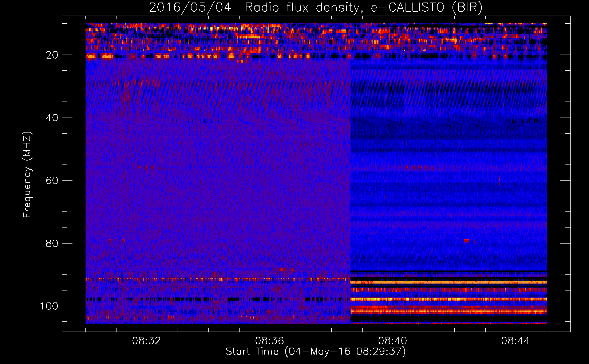Click the red burst near 80 MHz after 08:42
This screenshot has width=589, height=364.
click(467, 240)
